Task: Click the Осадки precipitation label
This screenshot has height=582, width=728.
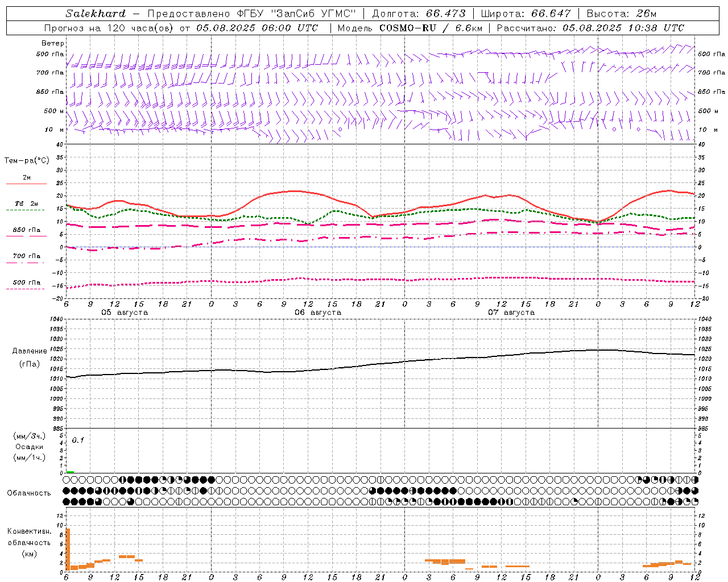Action: point(30,447)
